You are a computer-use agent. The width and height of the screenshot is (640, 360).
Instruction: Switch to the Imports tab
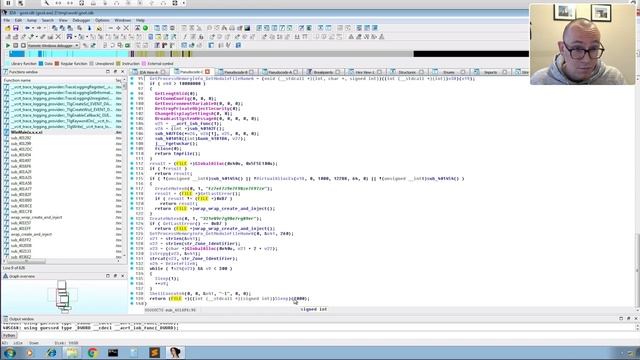pyautogui.click(x=490, y=72)
